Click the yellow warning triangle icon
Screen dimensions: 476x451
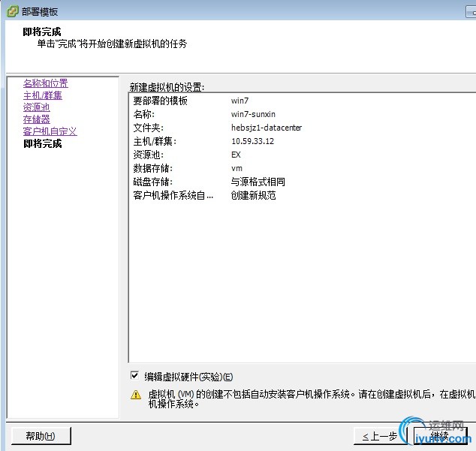coord(136,394)
